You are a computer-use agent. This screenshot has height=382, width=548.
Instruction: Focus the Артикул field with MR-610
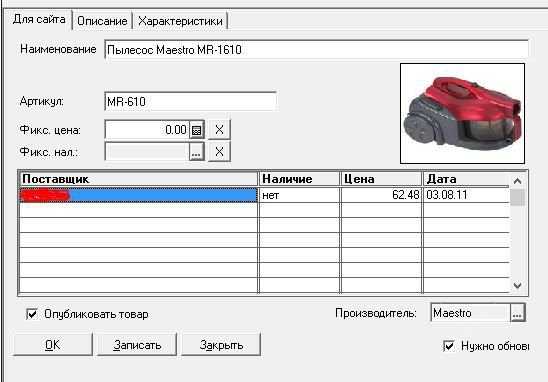tap(190, 101)
